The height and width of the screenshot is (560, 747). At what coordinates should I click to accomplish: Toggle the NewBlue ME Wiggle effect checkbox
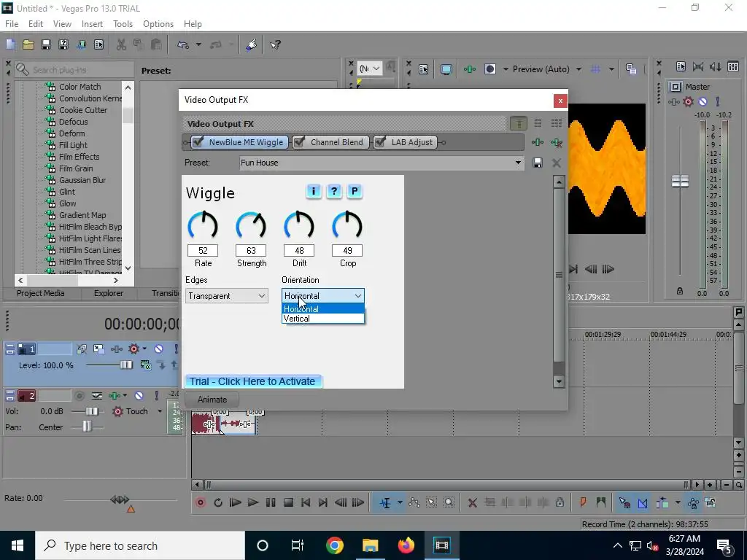198,142
